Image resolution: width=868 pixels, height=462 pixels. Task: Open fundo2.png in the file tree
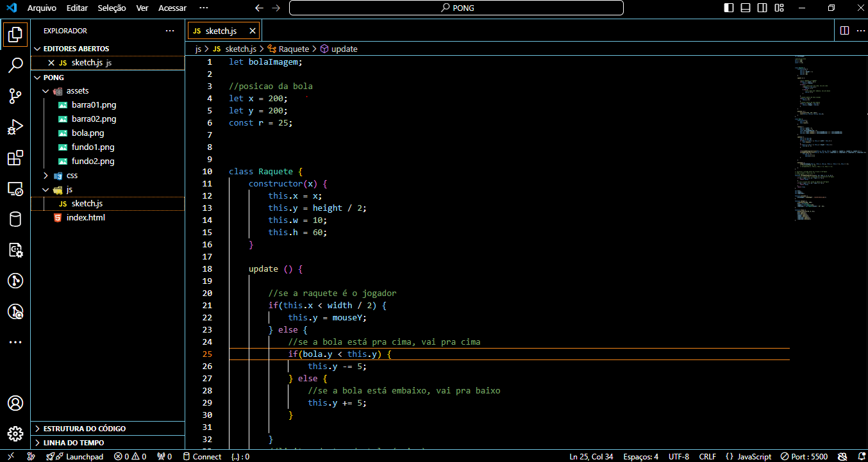pyautogui.click(x=108, y=161)
